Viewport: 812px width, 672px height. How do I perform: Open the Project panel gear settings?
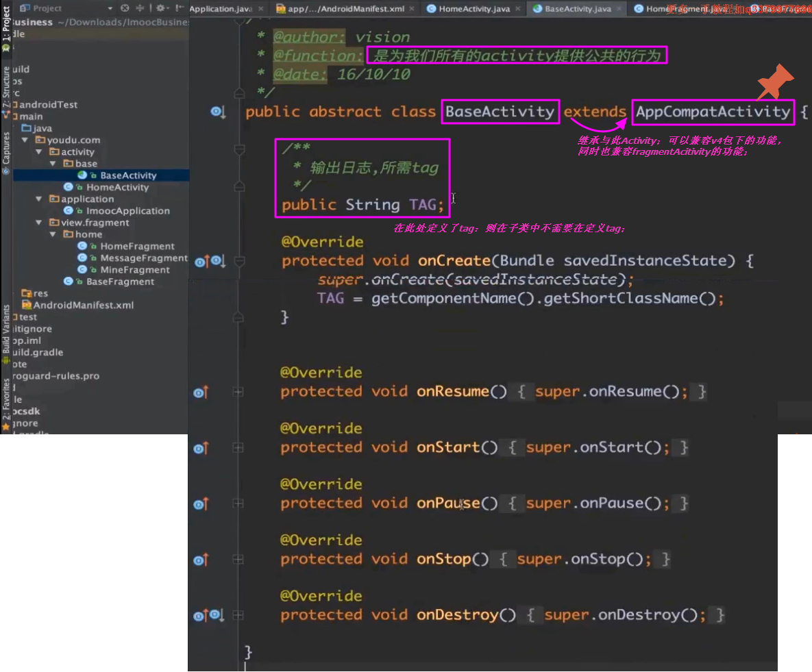tap(162, 8)
